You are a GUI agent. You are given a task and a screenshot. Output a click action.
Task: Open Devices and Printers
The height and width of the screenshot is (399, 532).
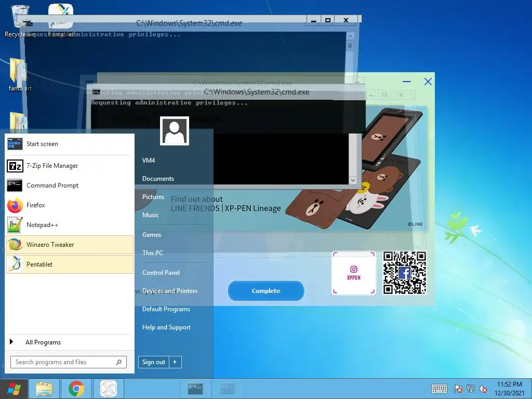pos(170,291)
